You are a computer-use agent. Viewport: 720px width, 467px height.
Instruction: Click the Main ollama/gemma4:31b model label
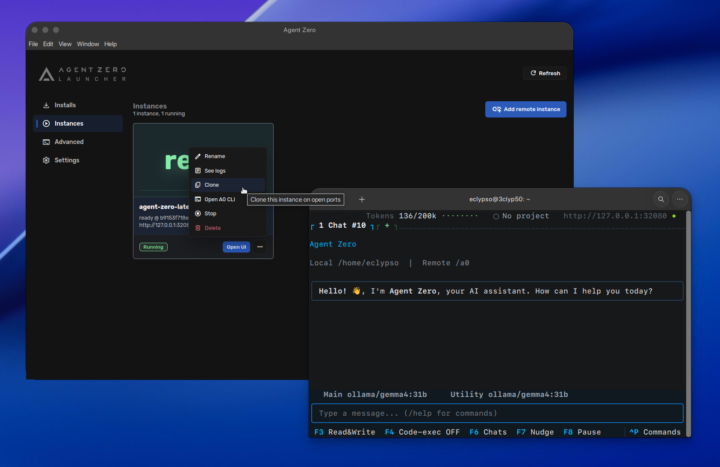(375, 394)
